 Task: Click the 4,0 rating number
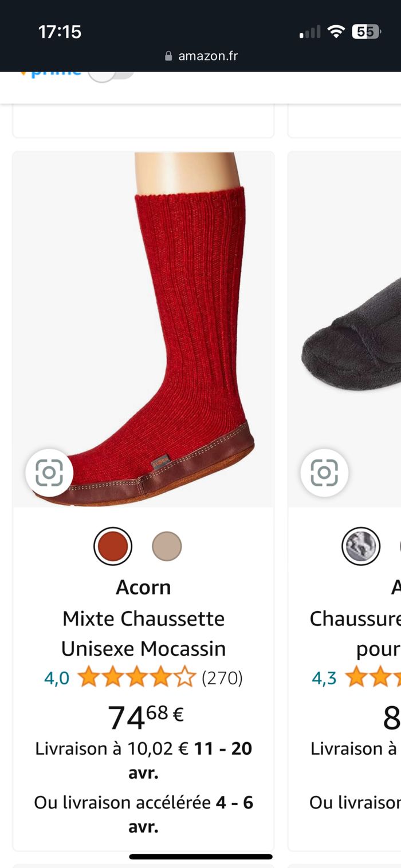(57, 678)
